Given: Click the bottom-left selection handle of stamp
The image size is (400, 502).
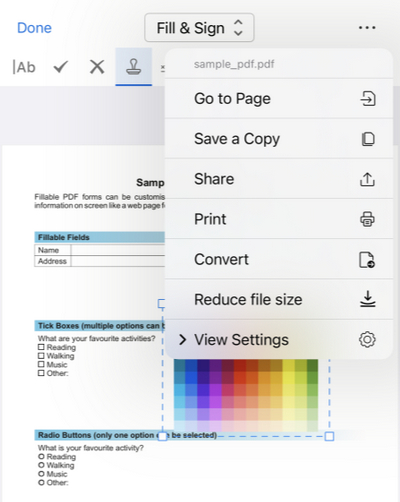Looking at the screenshot, I should click(x=162, y=436).
